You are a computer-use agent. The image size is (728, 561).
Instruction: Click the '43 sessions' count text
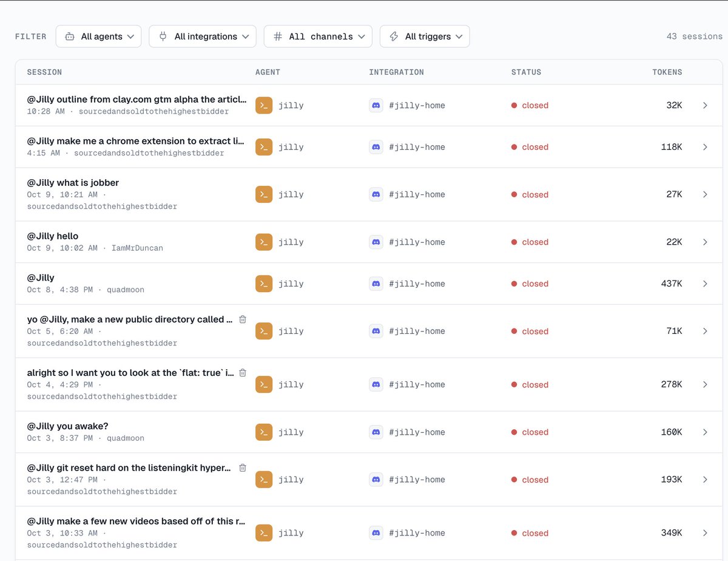click(x=695, y=36)
